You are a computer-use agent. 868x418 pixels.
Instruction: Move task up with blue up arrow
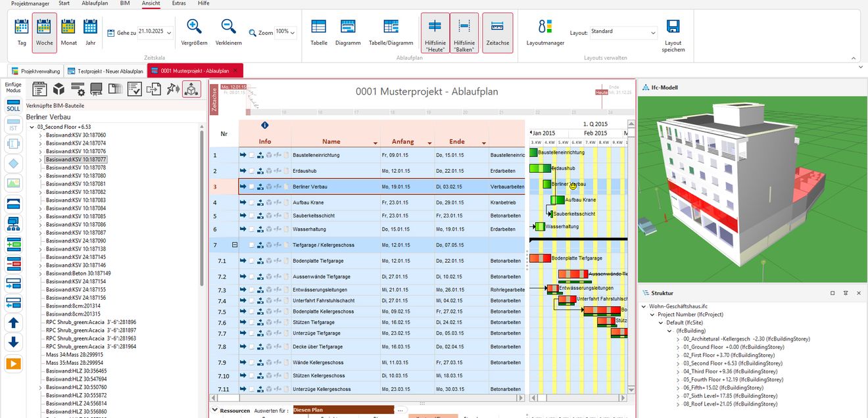14,322
